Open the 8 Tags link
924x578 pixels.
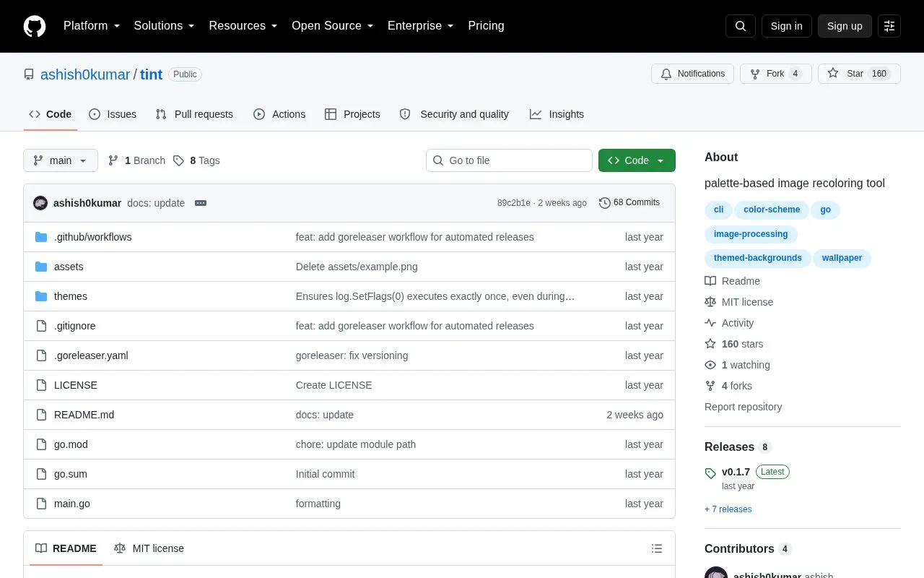pos(196,160)
